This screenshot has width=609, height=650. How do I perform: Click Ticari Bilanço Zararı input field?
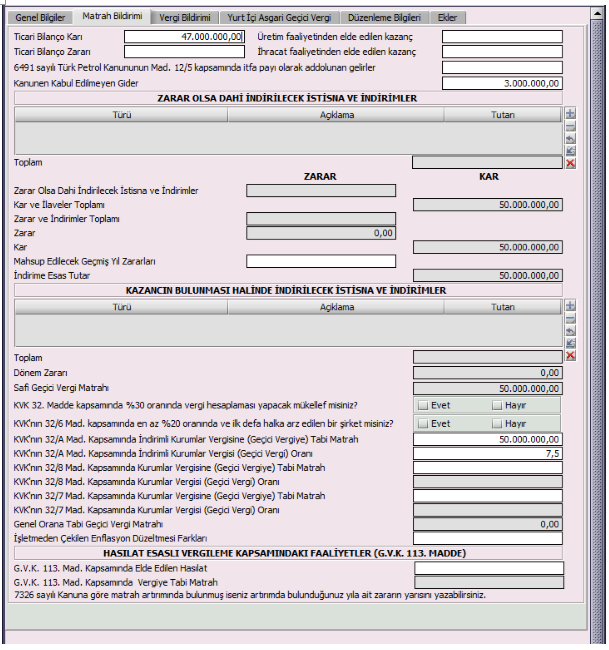(184, 52)
